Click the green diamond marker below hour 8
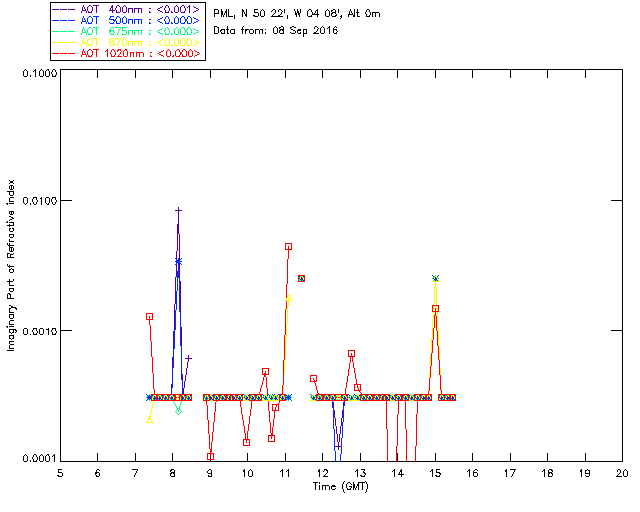 tap(178, 411)
